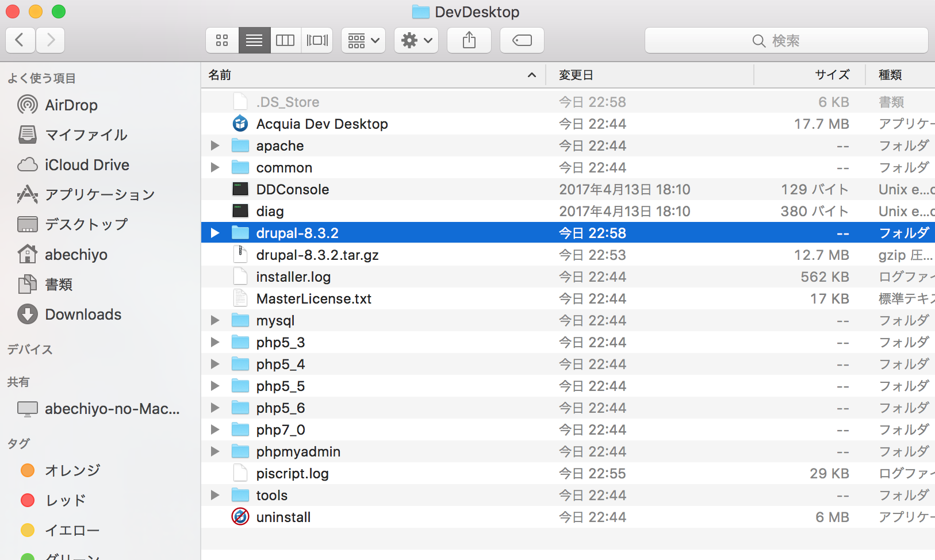Switch to icon view in toolbar
935x560 pixels.
click(x=222, y=40)
